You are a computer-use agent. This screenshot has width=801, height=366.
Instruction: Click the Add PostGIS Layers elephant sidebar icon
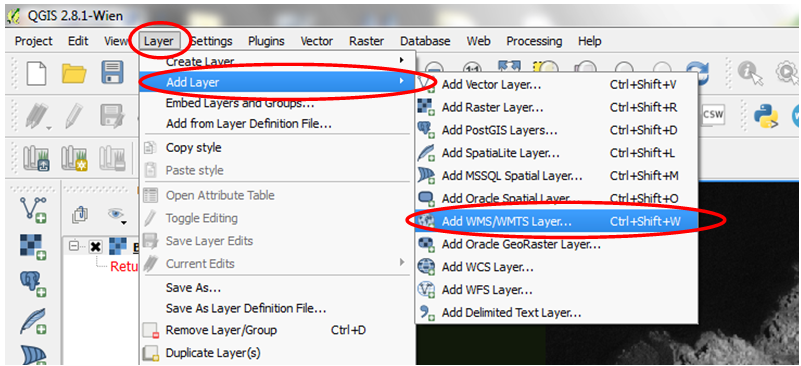point(33,284)
